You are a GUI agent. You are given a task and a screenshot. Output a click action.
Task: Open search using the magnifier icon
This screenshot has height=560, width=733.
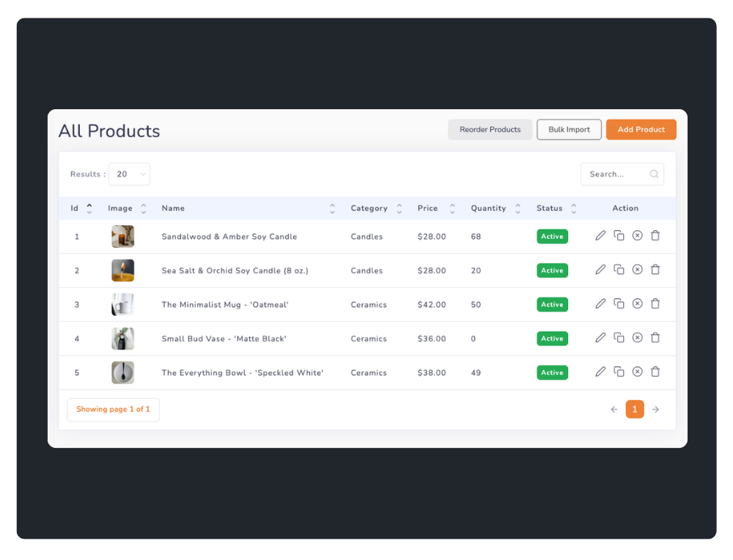point(653,174)
